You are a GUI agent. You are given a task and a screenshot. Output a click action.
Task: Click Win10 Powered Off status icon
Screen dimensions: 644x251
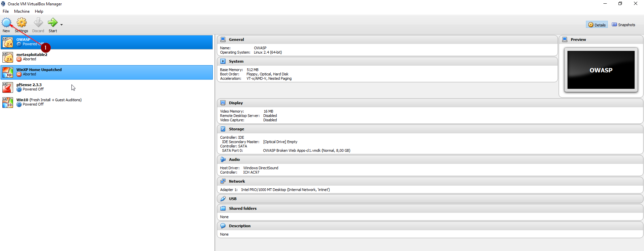[x=19, y=105]
